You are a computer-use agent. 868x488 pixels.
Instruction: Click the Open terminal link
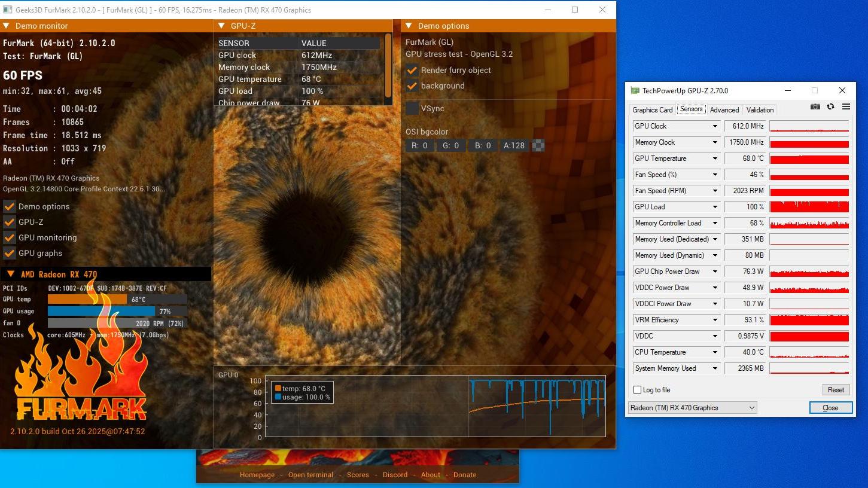point(310,475)
